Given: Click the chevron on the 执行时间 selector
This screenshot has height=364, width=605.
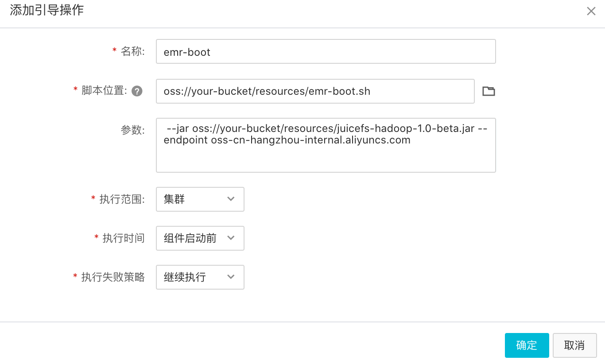Looking at the screenshot, I should click(231, 238).
